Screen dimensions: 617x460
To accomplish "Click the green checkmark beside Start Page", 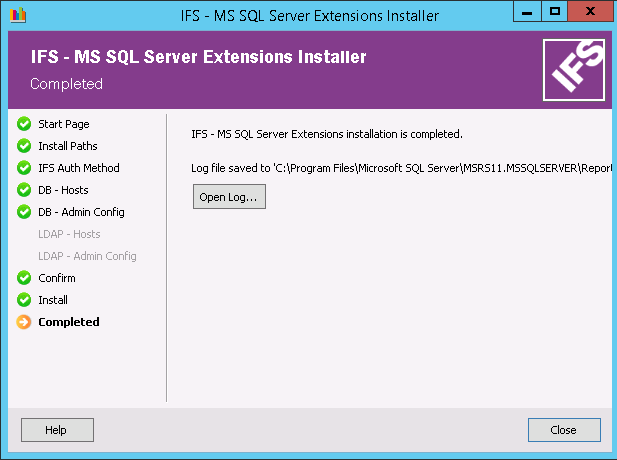I will 24,124.
